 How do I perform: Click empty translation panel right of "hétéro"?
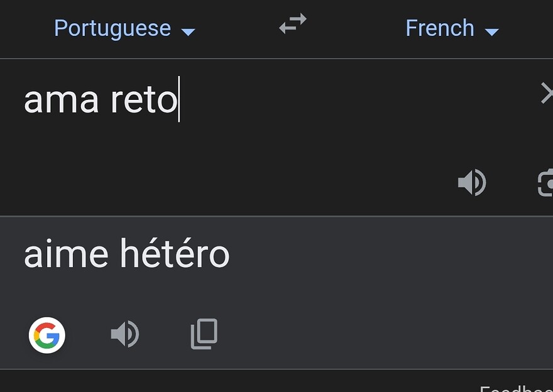tap(390, 254)
